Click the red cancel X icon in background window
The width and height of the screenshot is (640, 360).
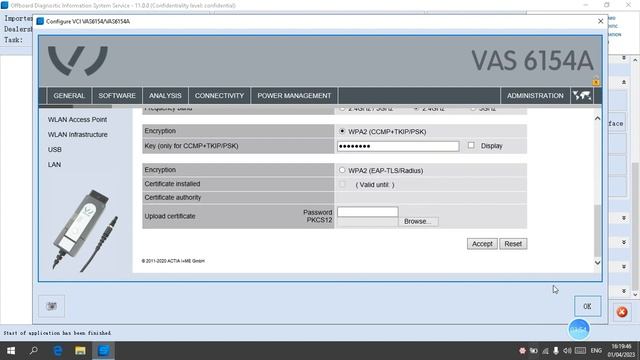(x=622, y=312)
